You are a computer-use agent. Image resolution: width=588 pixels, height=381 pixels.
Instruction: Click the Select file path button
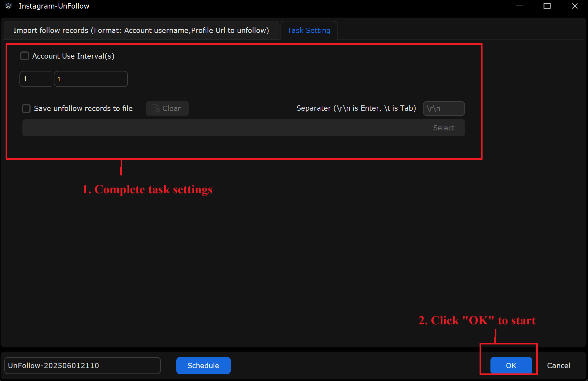[444, 128]
